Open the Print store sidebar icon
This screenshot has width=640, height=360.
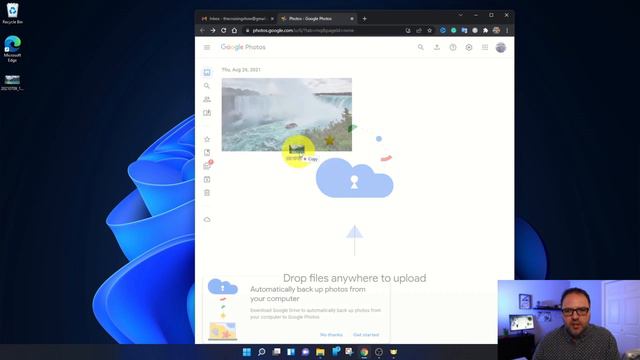[207, 113]
